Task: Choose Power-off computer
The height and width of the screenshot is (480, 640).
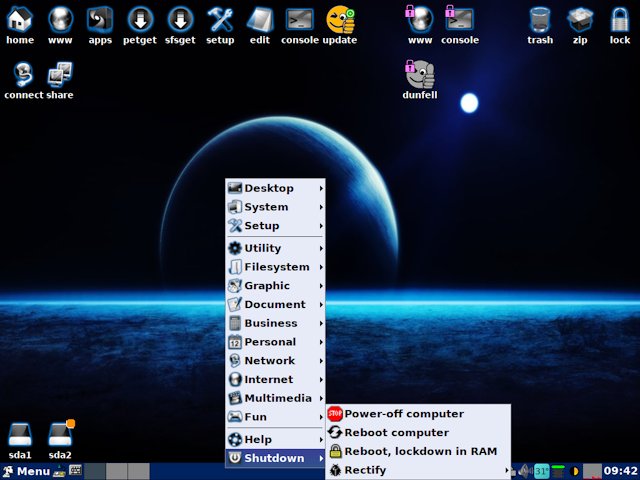Action: (418, 414)
